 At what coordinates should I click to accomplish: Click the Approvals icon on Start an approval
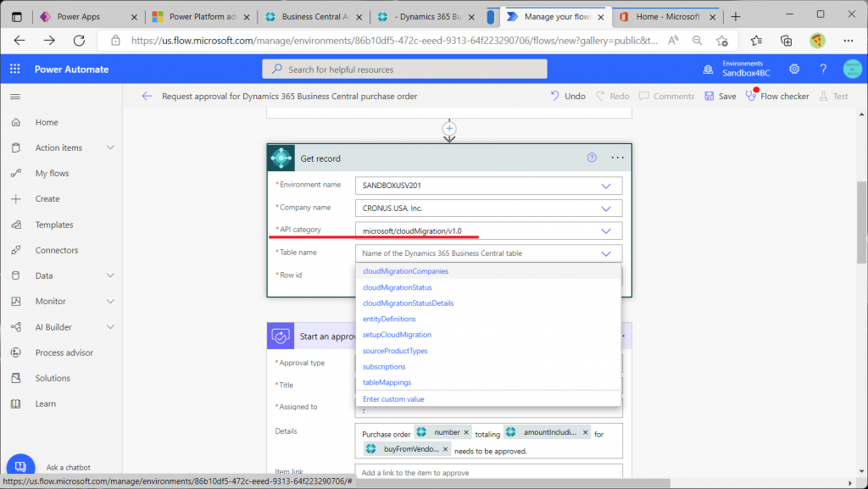[x=281, y=336]
